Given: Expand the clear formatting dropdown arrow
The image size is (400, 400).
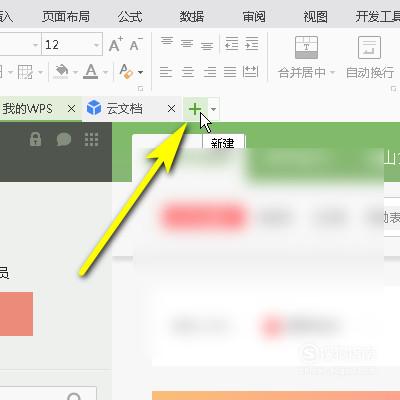Looking at the screenshot, I should pyautogui.click(x=140, y=72).
